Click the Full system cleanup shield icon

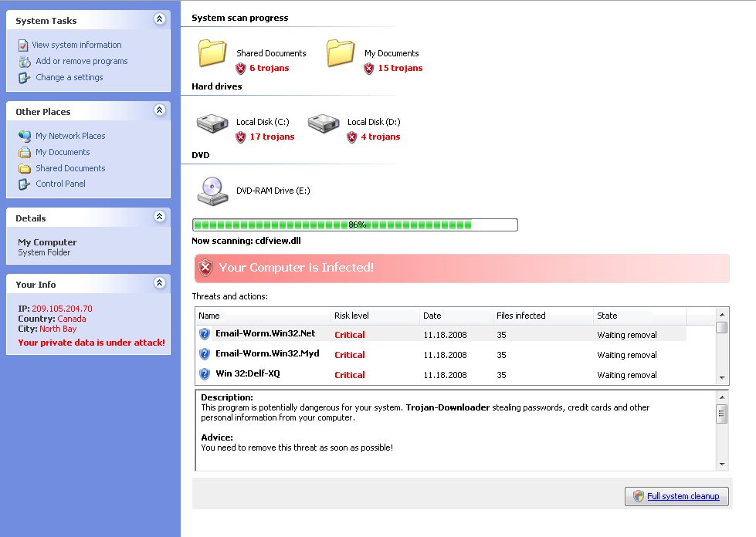click(639, 496)
